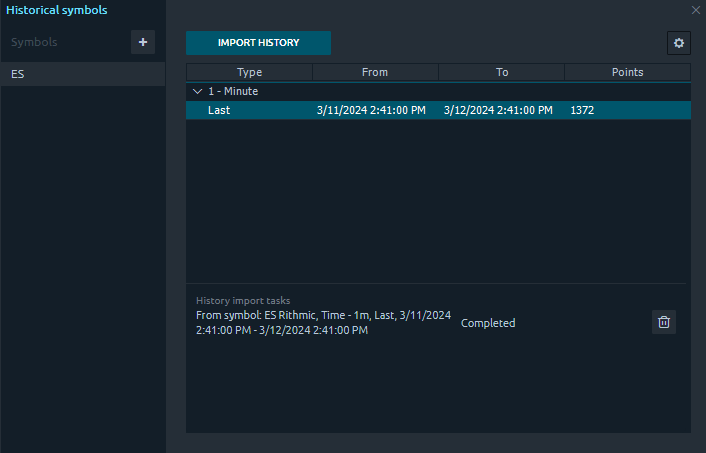Click the To date 3/12/2024 2:41:00 PM cell
The height and width of the screenshot is (453, 706).
click(497, 110)
